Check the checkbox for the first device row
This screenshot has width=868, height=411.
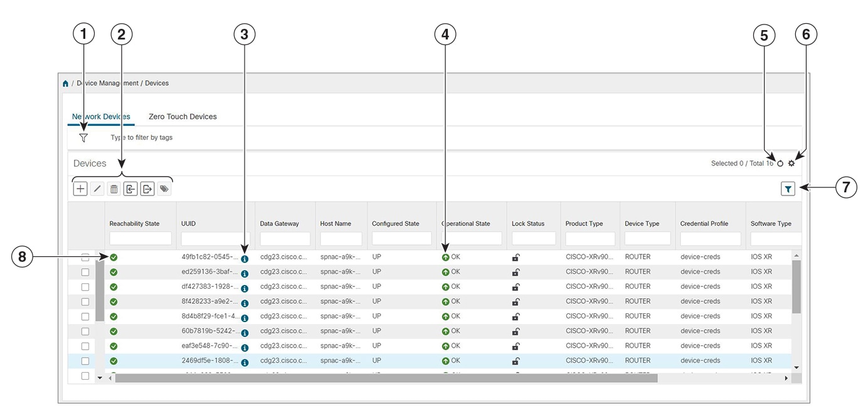86,257
